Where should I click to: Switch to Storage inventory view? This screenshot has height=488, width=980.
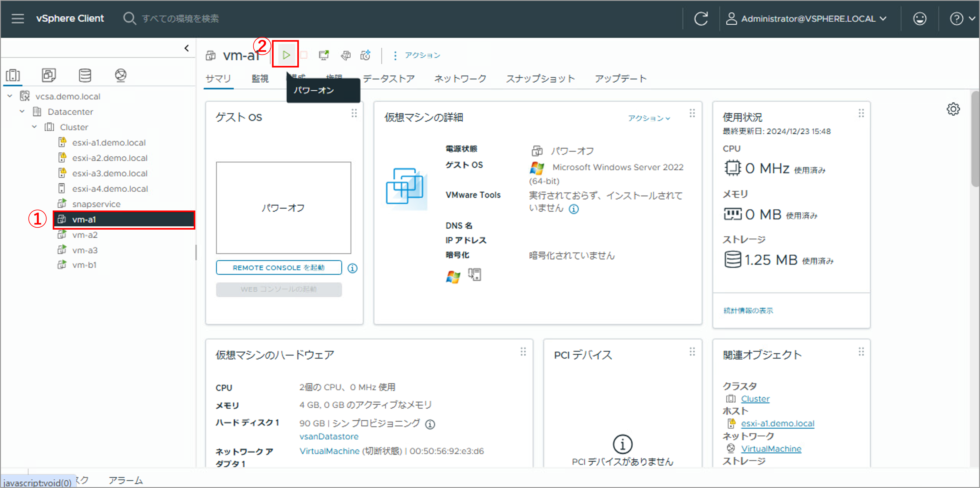pyautogui.click(x=85, y=75)
